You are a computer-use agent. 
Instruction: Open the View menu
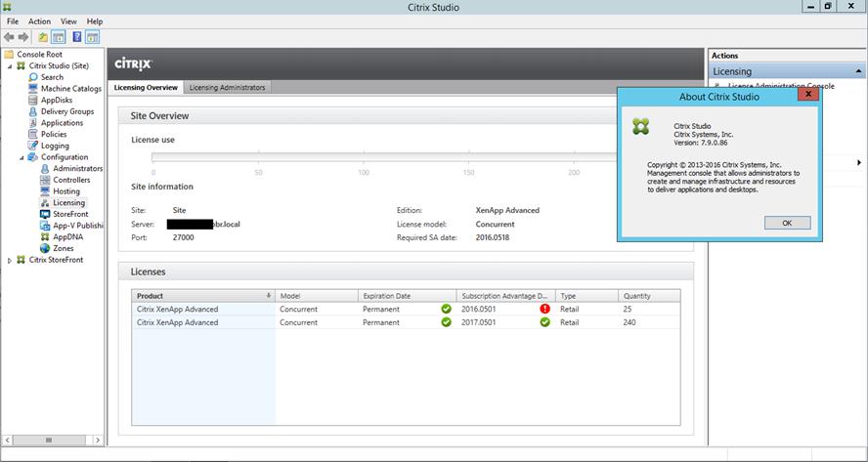(x=68, y=21)
